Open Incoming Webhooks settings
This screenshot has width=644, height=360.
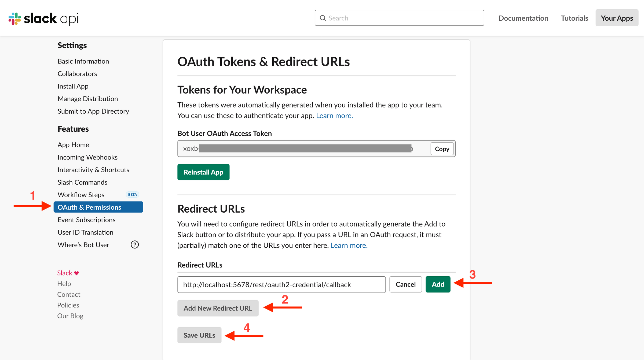tap(87, 157)
